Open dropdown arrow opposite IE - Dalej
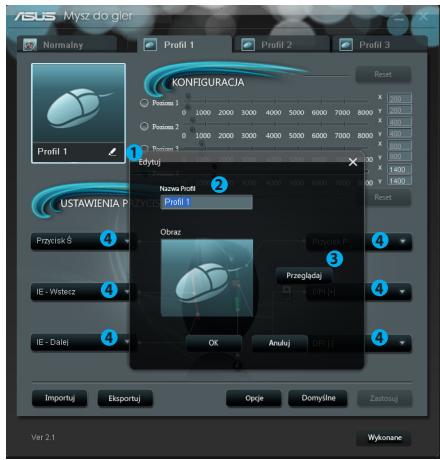 (x=402, y=342)
